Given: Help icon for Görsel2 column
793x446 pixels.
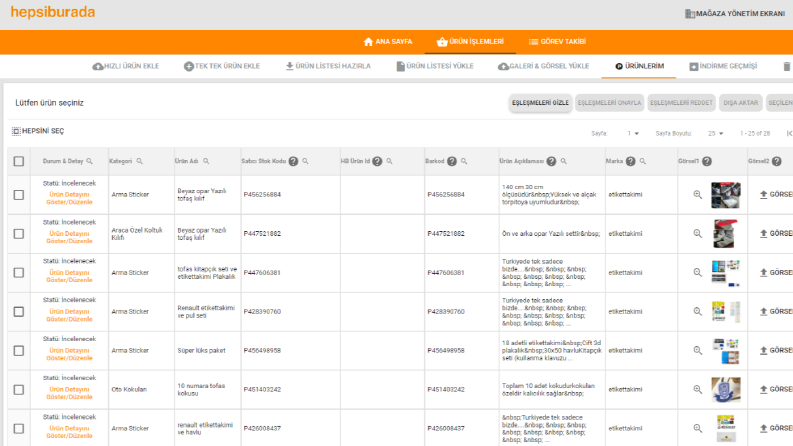Looking at the screenshot, I should point(777,161).
